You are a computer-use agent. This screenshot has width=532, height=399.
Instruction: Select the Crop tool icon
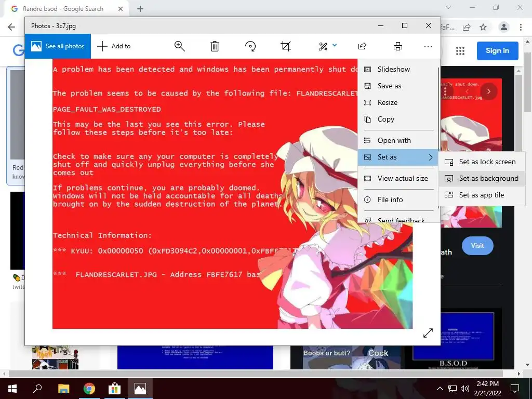pos(286,46)
